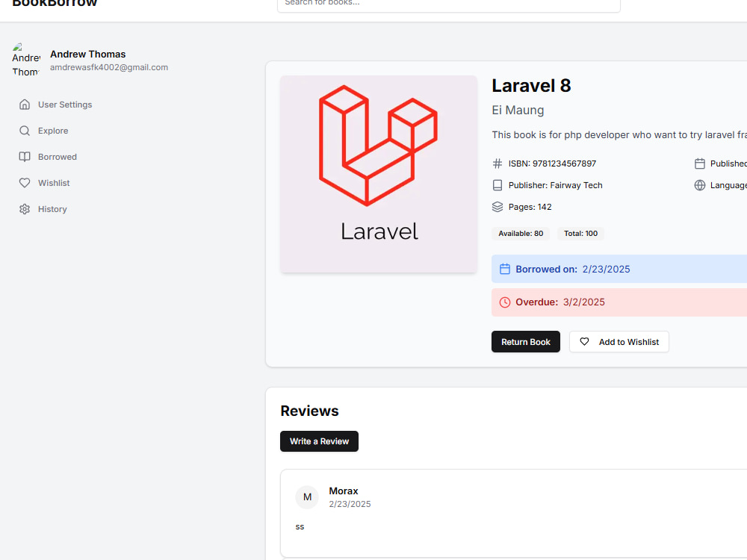Click the Reviews heading
This screenshot has width=747, height=560.
coord(310,411)
